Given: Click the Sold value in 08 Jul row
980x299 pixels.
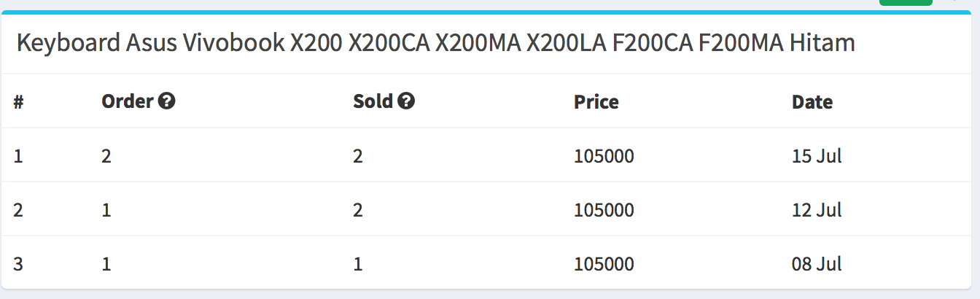Looking at the screenshot, I should 358,263.
